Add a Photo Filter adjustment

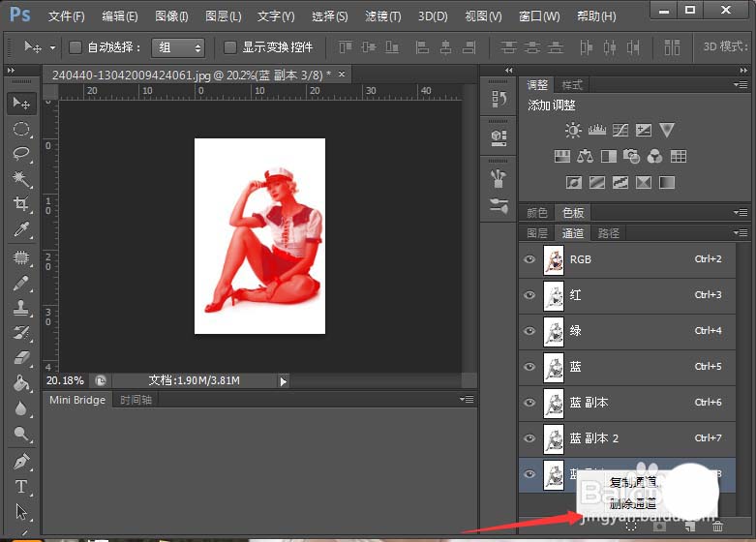tap(631, 156)
